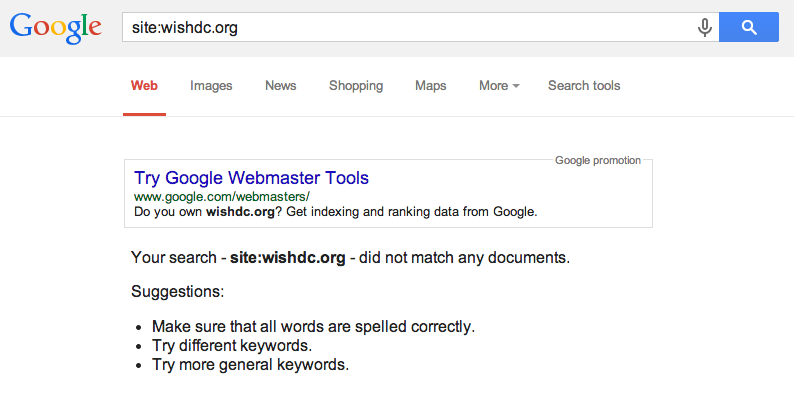
Task: Click the bold wishdc.org in promotion description
Action: 240,212
